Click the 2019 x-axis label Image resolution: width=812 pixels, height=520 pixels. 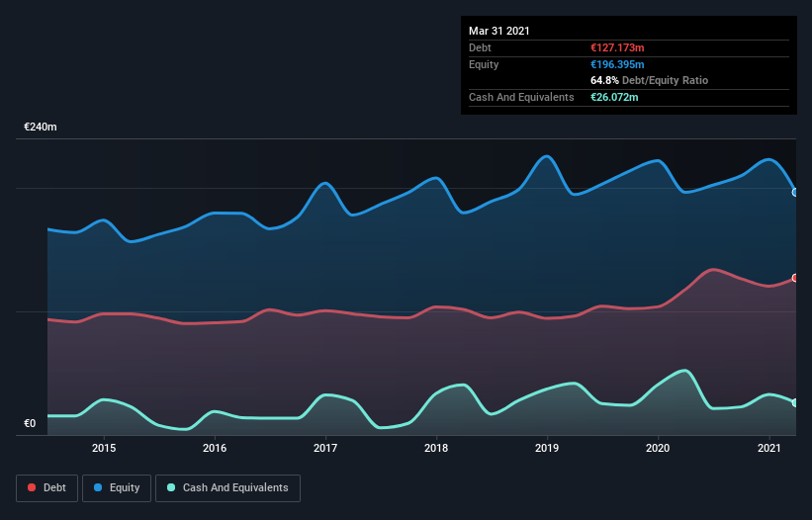(x=547, y=448)
